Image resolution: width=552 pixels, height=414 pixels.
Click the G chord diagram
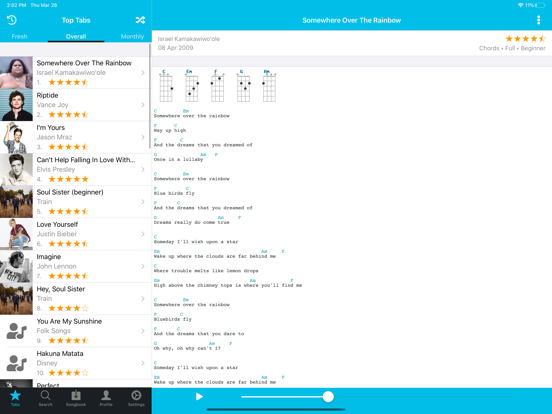pyautogui.click(x=243, y=86)
